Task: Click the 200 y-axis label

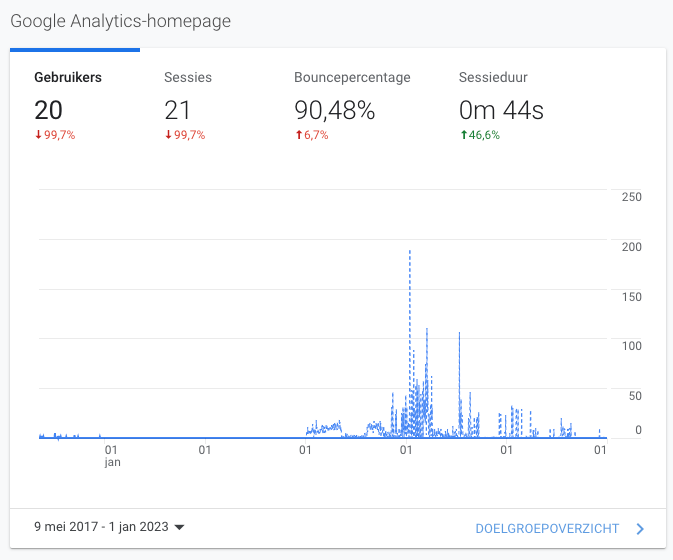Action: point(631,247)
